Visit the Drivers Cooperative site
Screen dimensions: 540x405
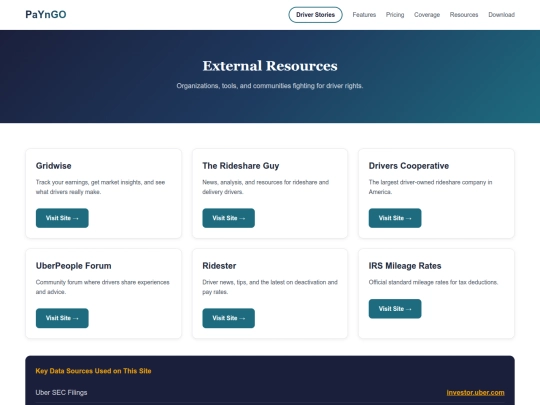(395, 218)
